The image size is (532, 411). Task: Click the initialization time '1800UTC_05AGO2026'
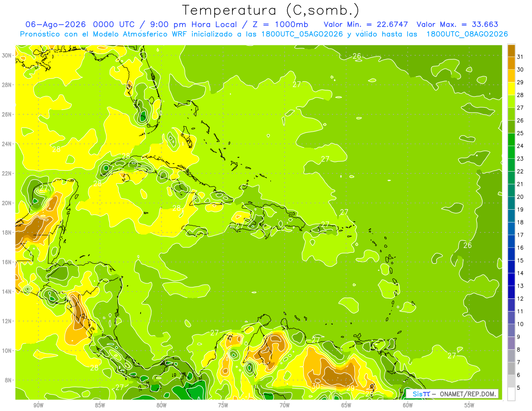coord(303,34)
